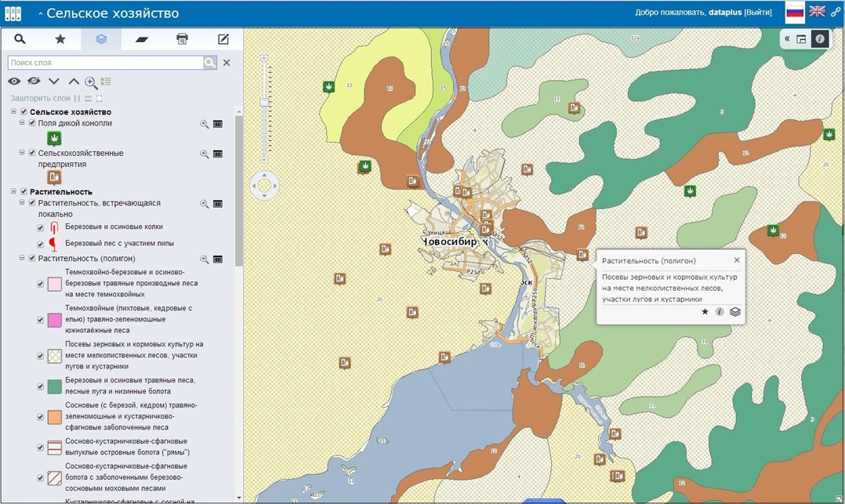
Task: Click the layer search field
Action: click(x=106, y=63)
